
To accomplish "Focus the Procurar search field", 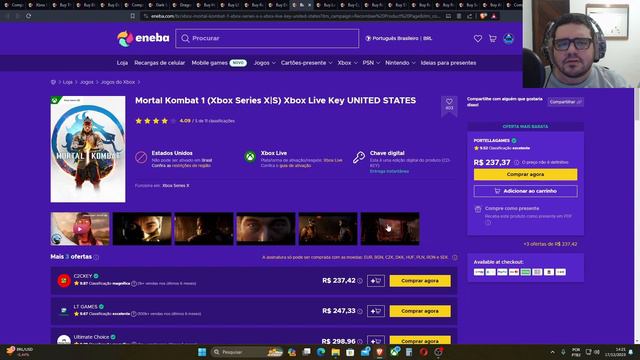I will pos(267,38).
